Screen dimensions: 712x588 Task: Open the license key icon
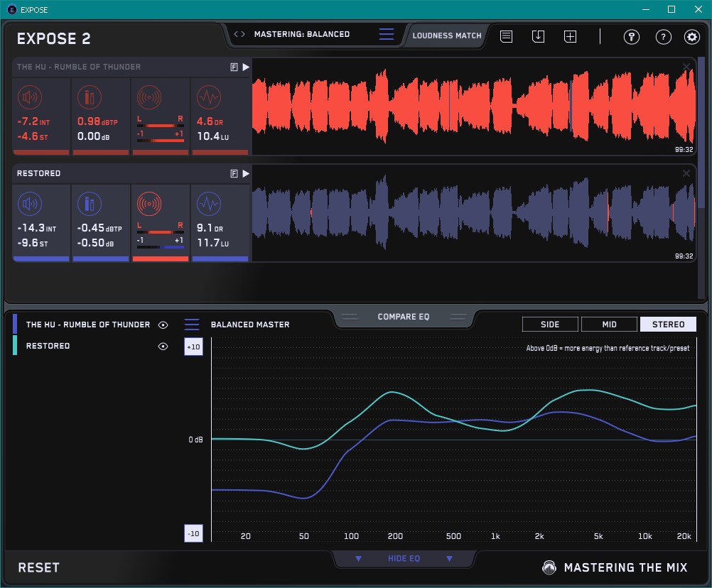[x=631, y=37]
